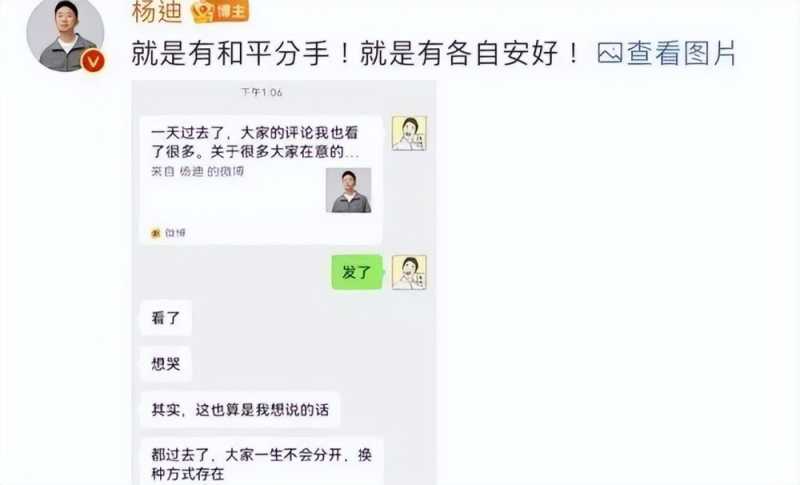This screenshot has width=800, height=485.
Task: Select the 想哭 chat bubble
Action: pyautogui.click(x=166, y=364)
